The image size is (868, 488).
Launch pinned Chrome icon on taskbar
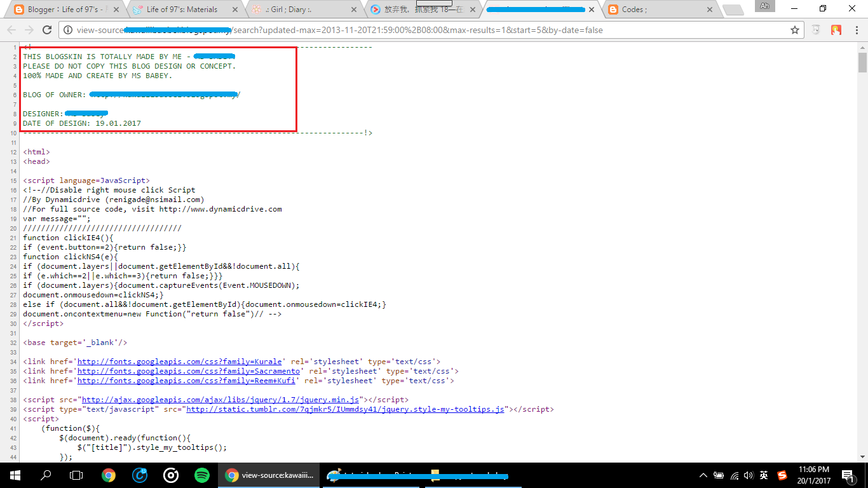[x=108, y=475]
